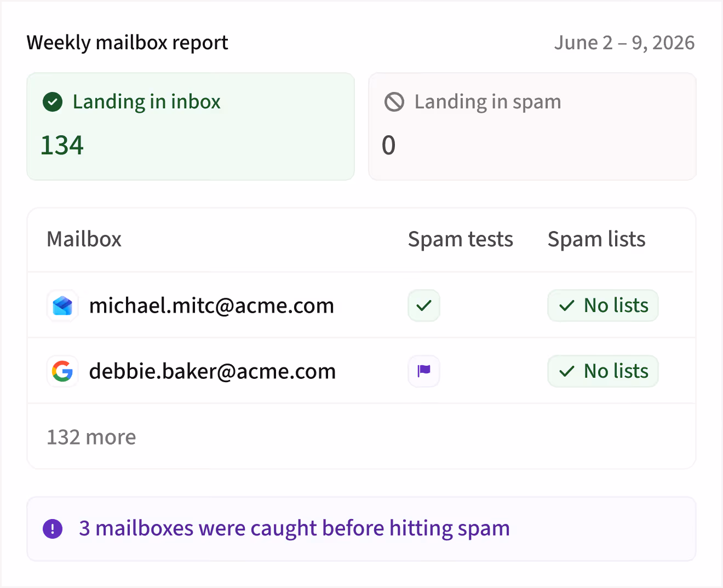Click the michael.mitc@acme.com address
The width and height of the screenshot is (723, 588).
(x=211, y=305)
